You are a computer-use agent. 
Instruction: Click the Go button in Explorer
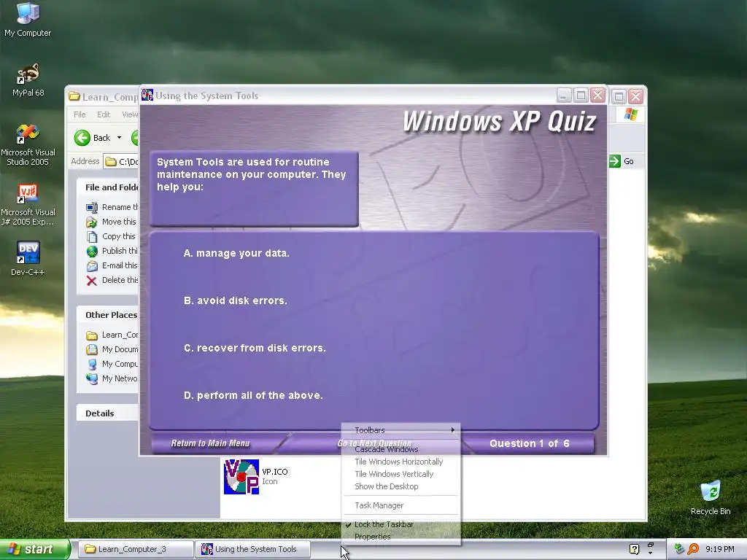pyautogui.click(x=622, y=161)
